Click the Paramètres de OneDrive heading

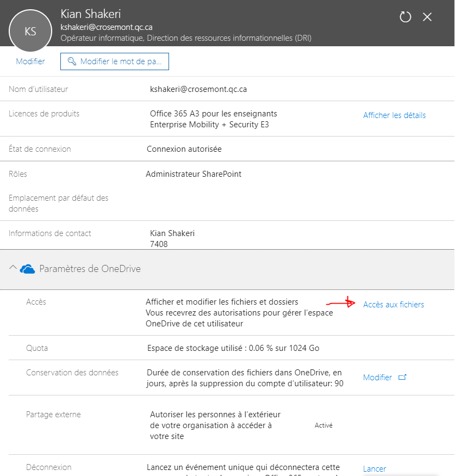coord(90,269)
